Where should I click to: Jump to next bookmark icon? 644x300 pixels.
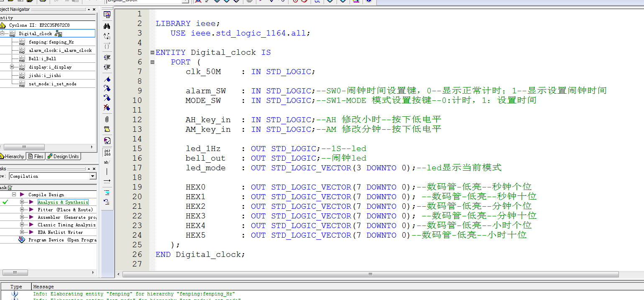pos(107,88)
